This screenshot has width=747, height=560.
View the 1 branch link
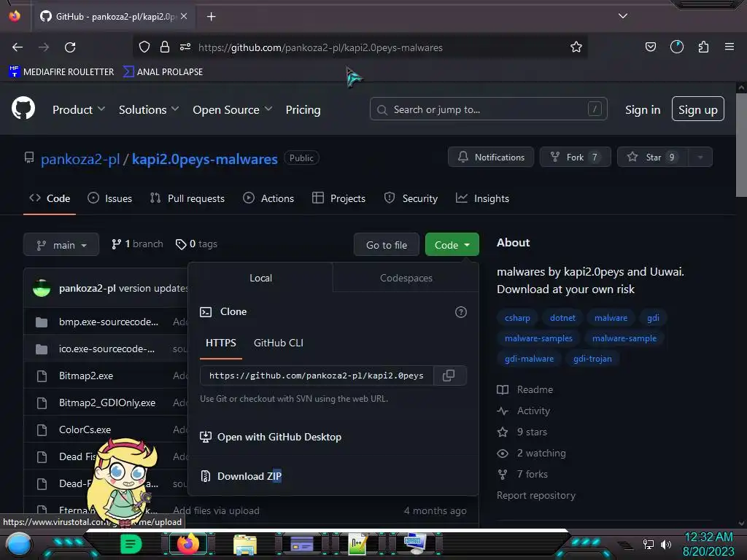pos(137,244)
